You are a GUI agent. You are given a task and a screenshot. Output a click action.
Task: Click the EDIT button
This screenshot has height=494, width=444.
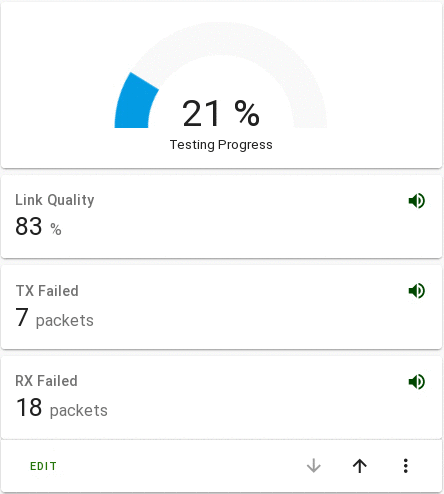coord(43,466)
